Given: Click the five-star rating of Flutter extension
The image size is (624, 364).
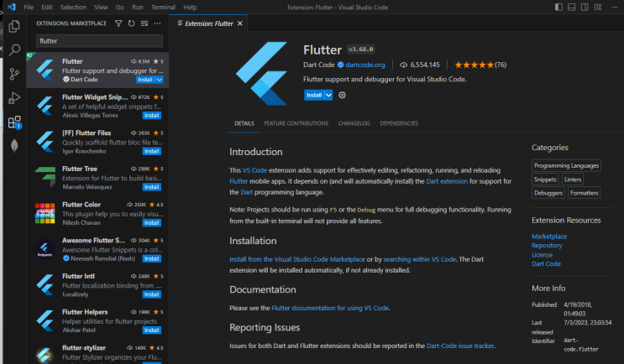Looking at the screenshot, I should 474,65.
